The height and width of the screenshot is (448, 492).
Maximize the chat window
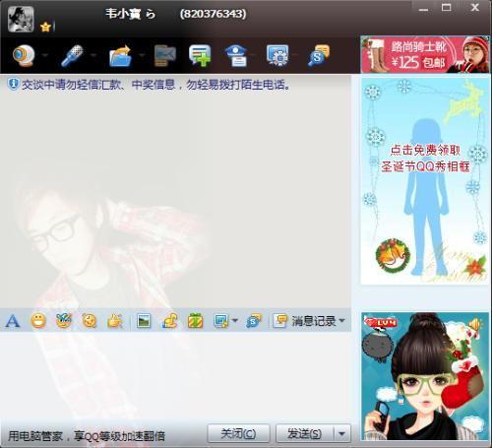(447, 8)
